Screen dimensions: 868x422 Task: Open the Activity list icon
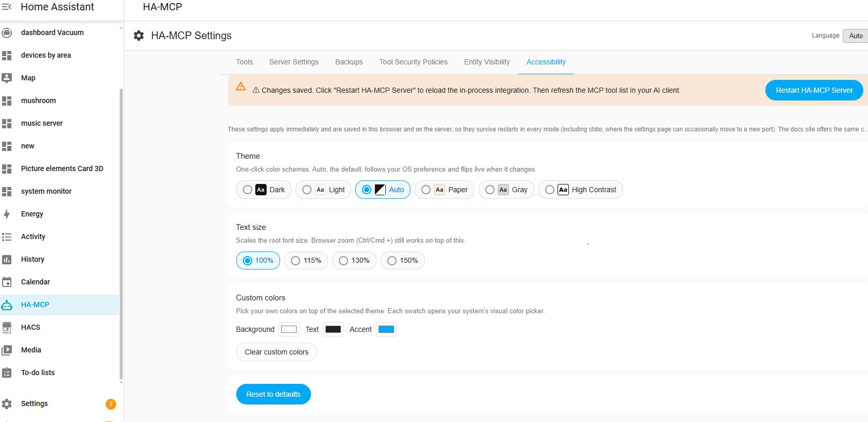[7, 237]
